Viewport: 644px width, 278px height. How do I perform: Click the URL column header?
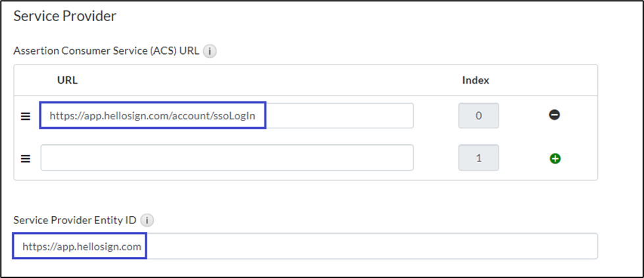pos(67,80)
